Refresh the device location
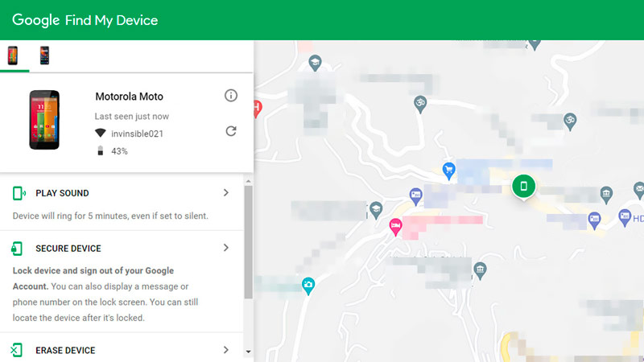 click(231, 131)
